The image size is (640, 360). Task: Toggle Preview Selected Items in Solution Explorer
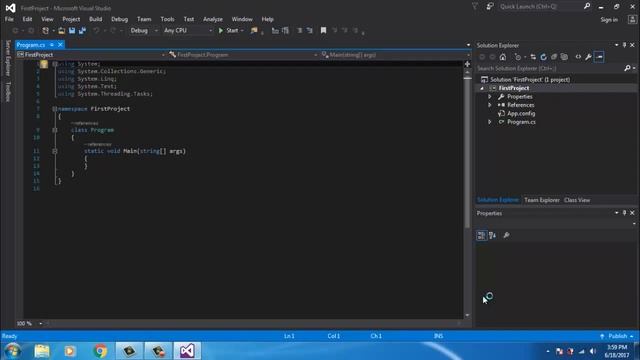(599, 57)
